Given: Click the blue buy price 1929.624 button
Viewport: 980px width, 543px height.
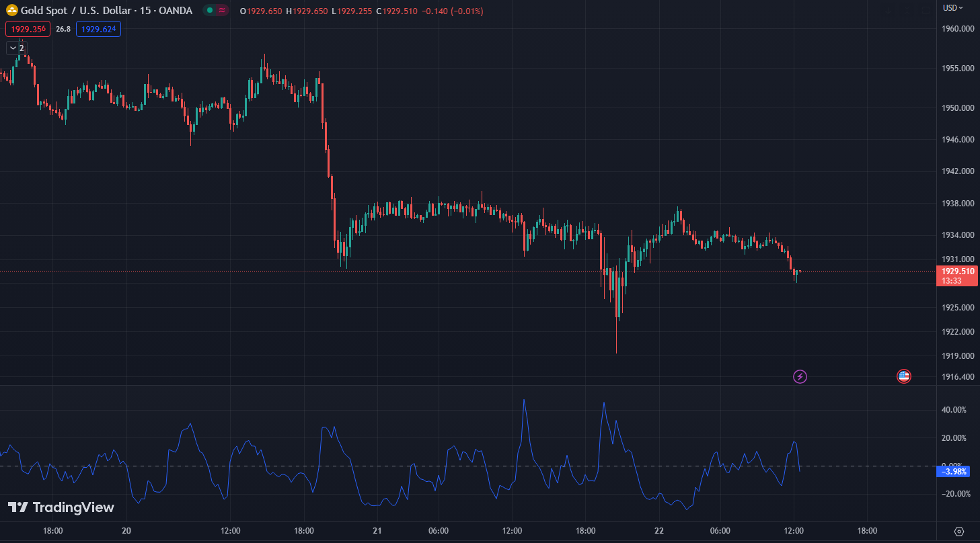Looking at the screenshot, I should (98, 29).
